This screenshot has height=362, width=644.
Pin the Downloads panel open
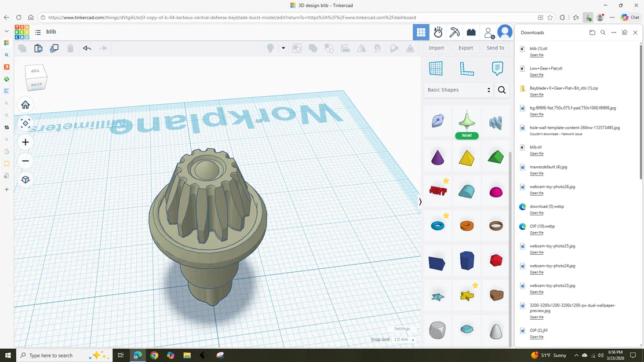[x=624, y=32]
